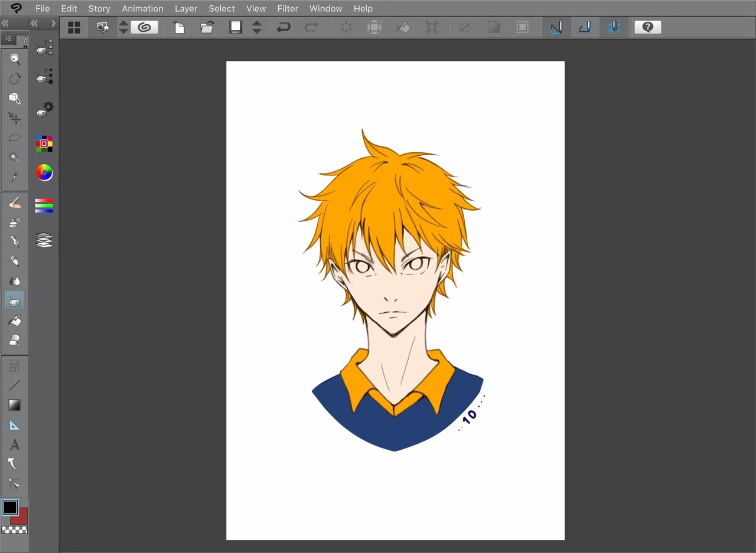Collapse the palette dock with its double chevron
Viewport: 756px width, 553px height.
pyautogui.click(x=35, y=23)
